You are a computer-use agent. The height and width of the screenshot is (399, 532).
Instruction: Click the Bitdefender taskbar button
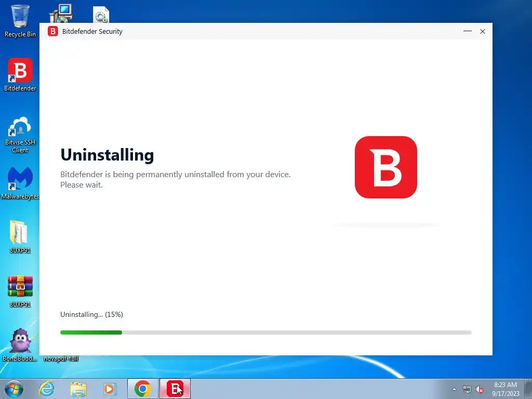click(175, 389)
